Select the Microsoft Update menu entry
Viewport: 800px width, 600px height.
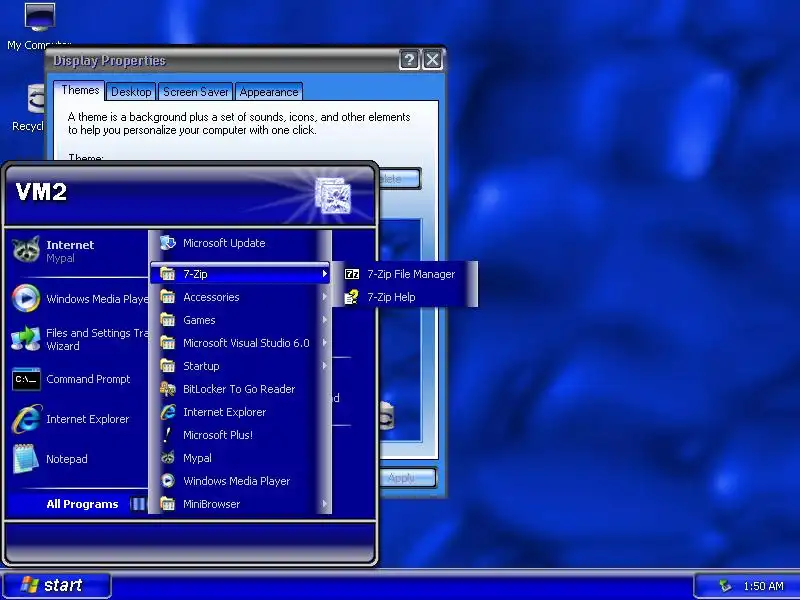point(240,243)
